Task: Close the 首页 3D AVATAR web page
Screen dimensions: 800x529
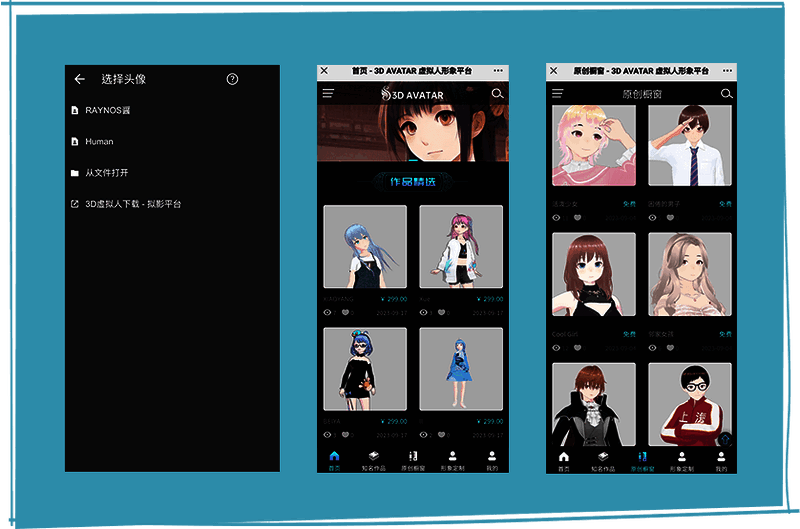Action: pos(324,71)
